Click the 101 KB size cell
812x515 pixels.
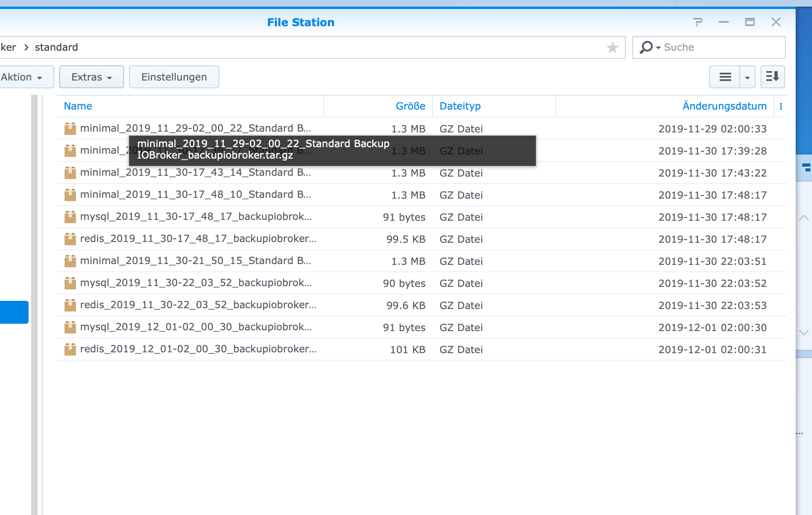coord(408,349)
